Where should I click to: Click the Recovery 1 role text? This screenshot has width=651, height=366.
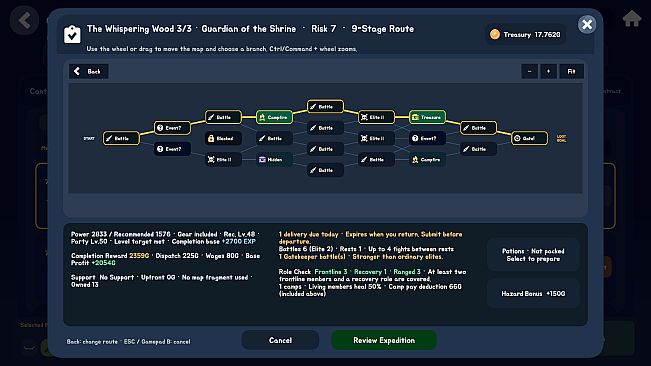coord(370,272)
